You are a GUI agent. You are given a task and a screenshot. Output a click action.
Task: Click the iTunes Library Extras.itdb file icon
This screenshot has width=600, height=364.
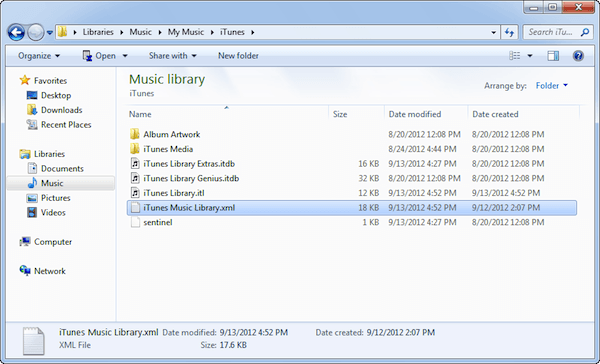coord(135,164)
